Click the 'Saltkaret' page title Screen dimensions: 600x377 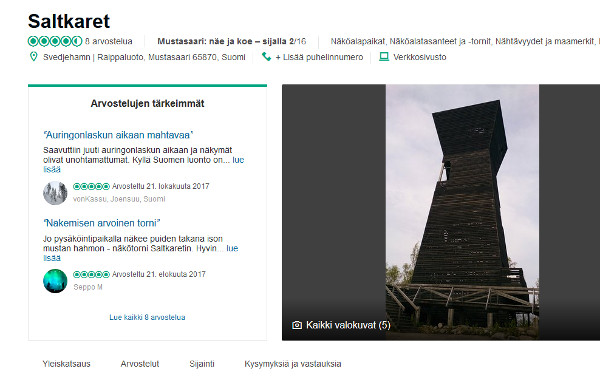[69, 21]
